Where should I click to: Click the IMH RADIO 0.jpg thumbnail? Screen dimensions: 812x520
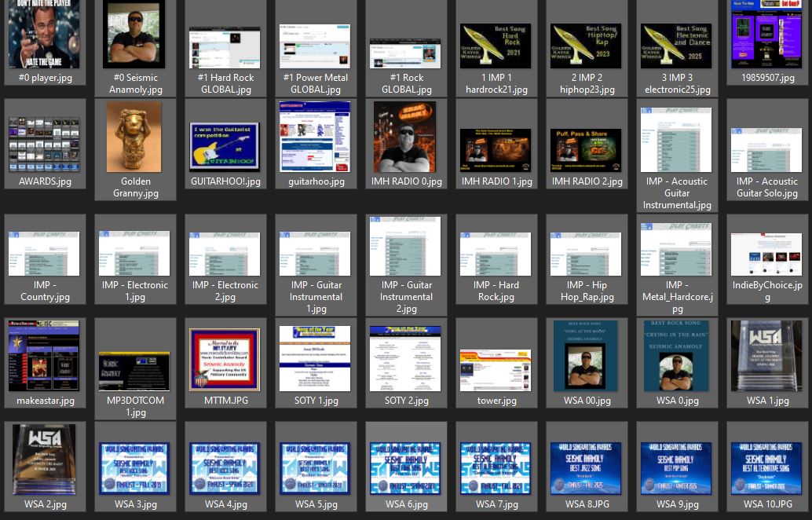coord(406,137)
